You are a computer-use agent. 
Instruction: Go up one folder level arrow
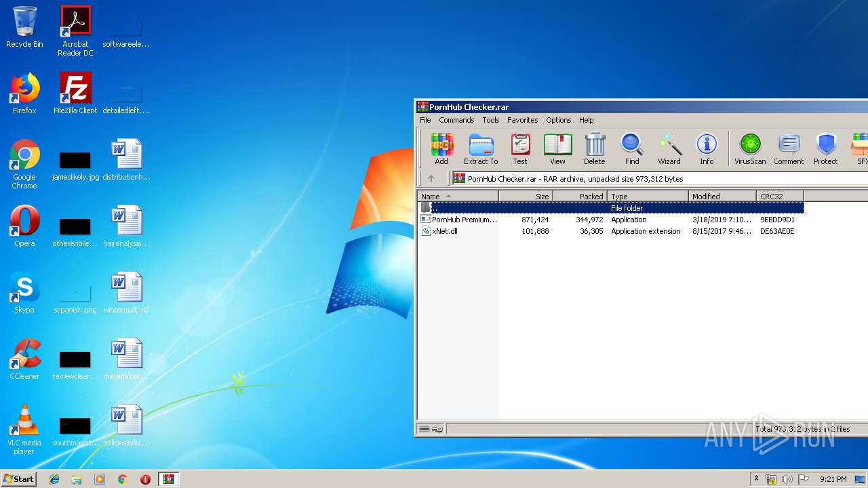tap(431, 179)
